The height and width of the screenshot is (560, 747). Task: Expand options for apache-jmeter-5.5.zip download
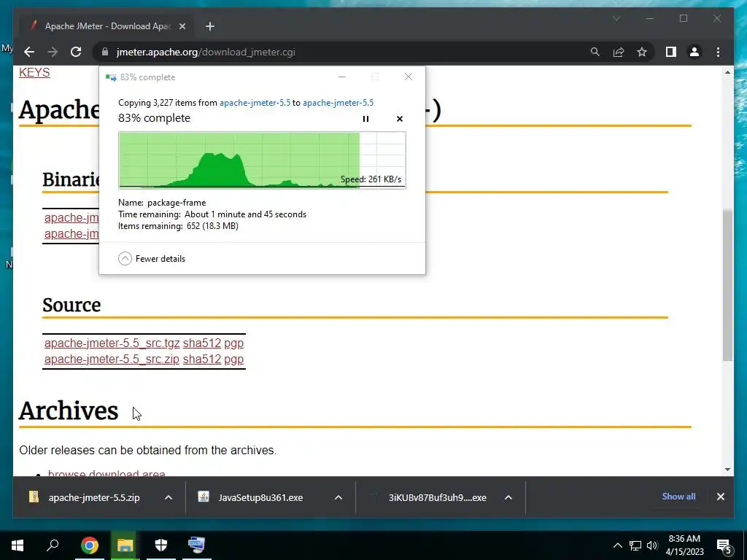[169, 497]
